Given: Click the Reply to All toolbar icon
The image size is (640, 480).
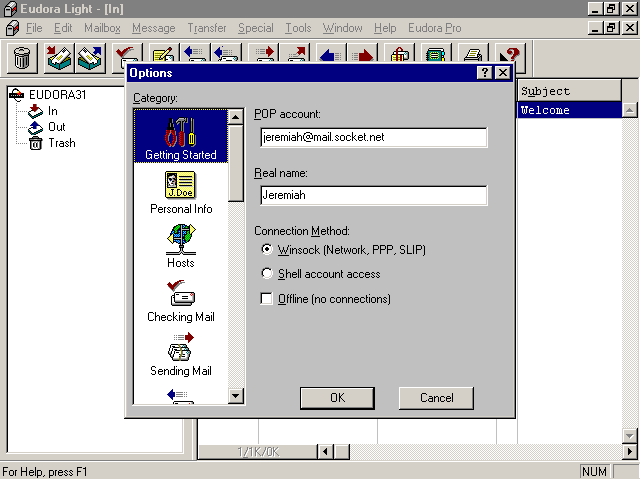Looking at the screenshot, I should point(224,54).
